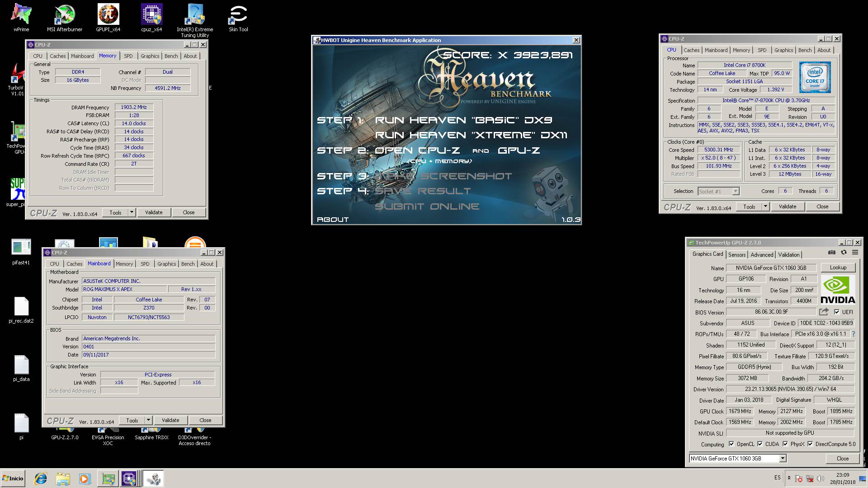This screenshot has height=488, width=868.
Task: Open GPU-Z hamburger menu icon
Action: [x=855, y=253]
